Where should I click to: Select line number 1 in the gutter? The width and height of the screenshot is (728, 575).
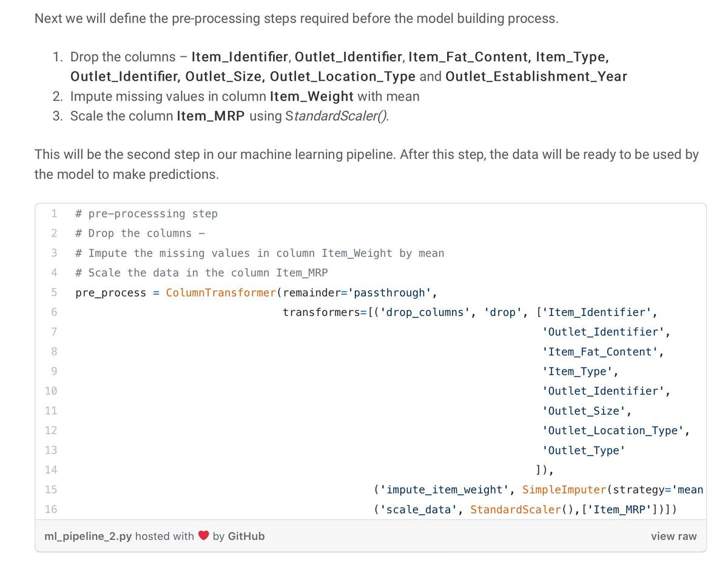tap(54, 214)
